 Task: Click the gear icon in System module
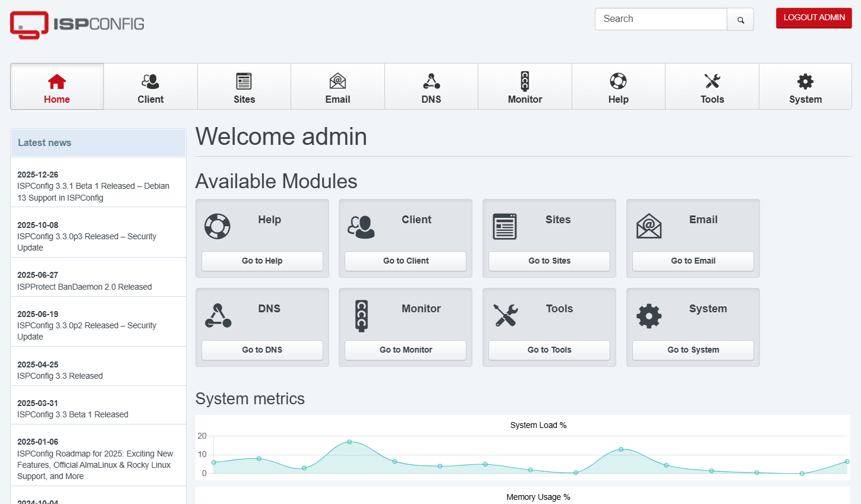[x=649, y=316]
